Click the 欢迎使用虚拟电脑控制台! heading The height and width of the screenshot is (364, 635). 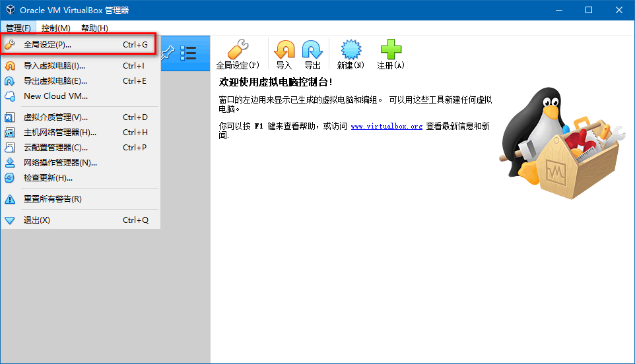[x=275, y=82]
